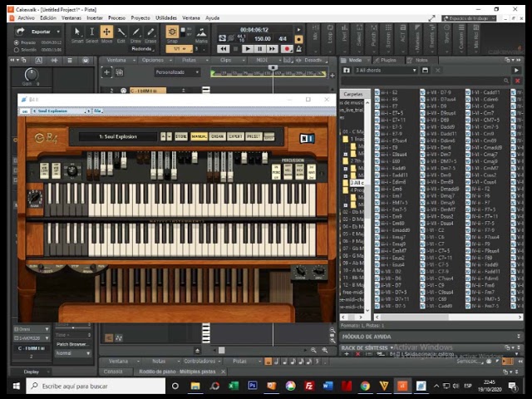Open the Edición menu
The width and height of the screenshot is (532, 399).
click(48, 17)
